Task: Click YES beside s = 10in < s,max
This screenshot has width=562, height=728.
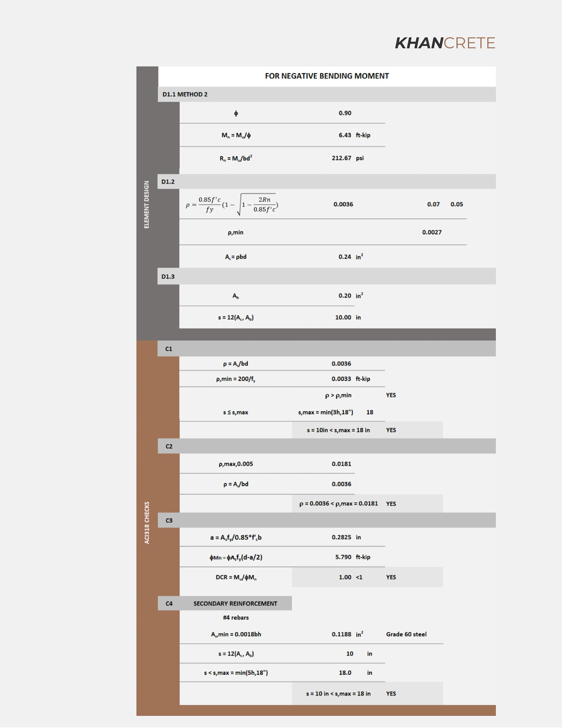Action: pos(391,430)
